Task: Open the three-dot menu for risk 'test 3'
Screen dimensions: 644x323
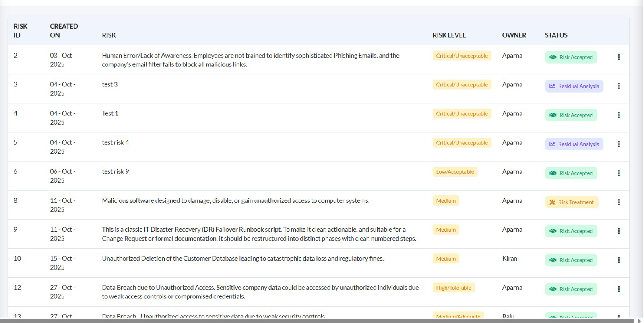Action: (x=619, y=86)
